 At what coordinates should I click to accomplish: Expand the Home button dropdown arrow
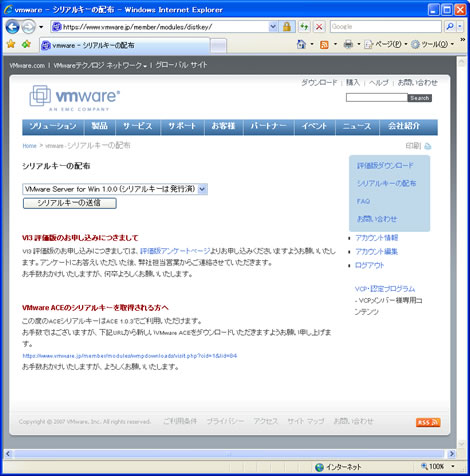pyautogui.click(x=312, y=44)
